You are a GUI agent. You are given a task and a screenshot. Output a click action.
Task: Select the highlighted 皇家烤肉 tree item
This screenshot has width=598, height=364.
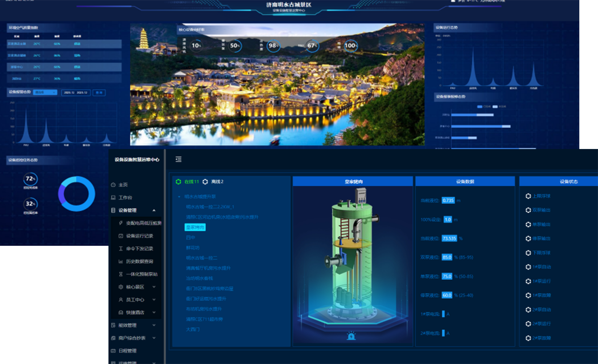(x=195, y=227)
